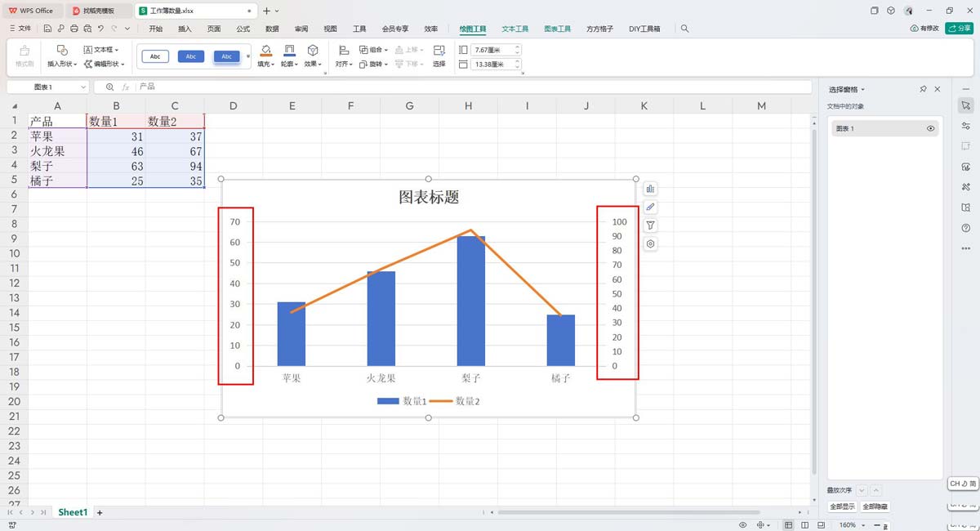Screen dimensions: 980x531
Task: Switch to page break preview in the status bar
Action: pyautogui.click(x=822, y=524)
